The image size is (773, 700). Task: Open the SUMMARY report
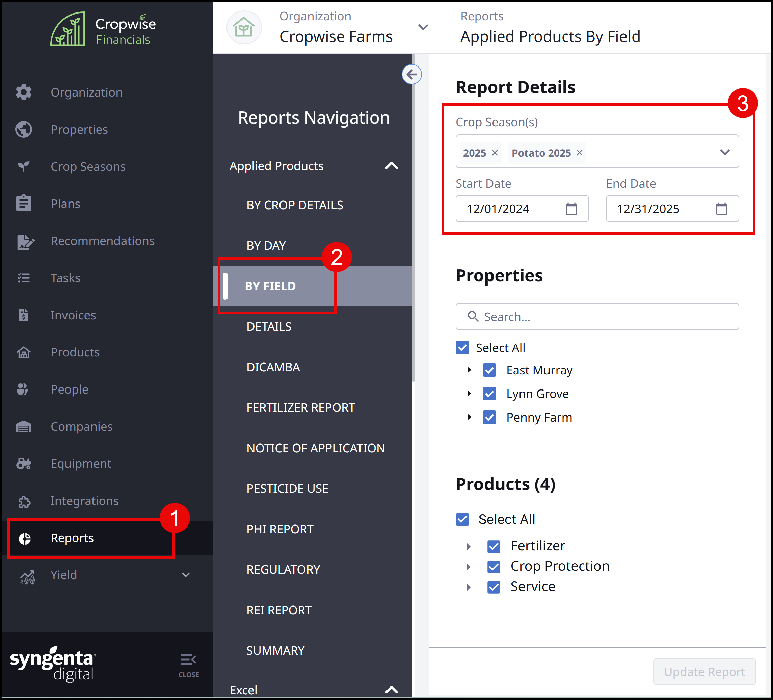pyautogui.click(x=275, y=650)
